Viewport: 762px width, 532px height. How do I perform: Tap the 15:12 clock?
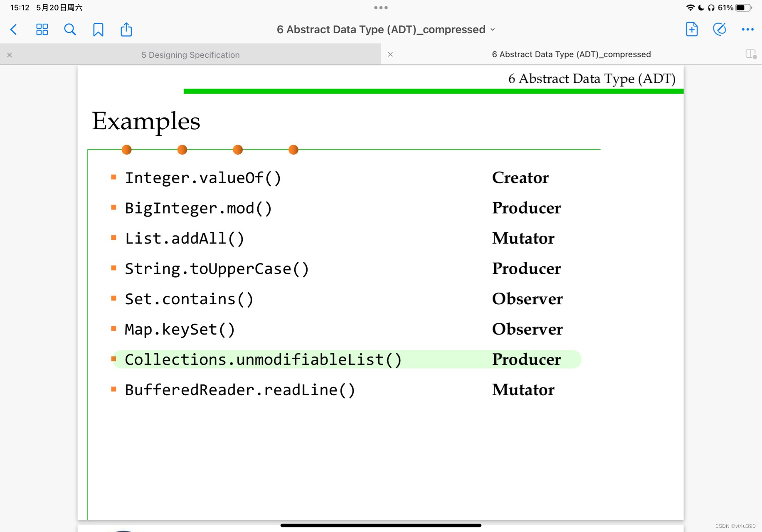20,7
